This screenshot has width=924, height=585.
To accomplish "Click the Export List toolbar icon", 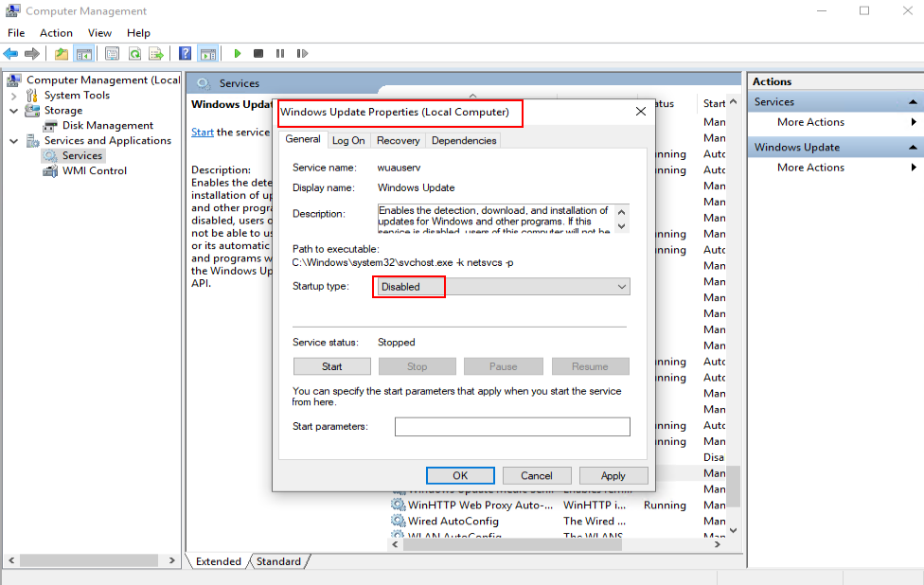I will pyautogui.click(x=156, y=54).
